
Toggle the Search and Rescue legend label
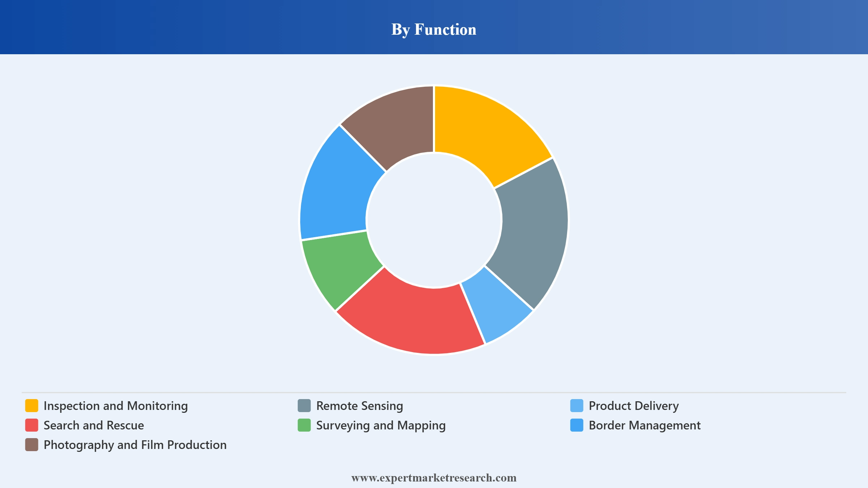(x=94, y=425)
